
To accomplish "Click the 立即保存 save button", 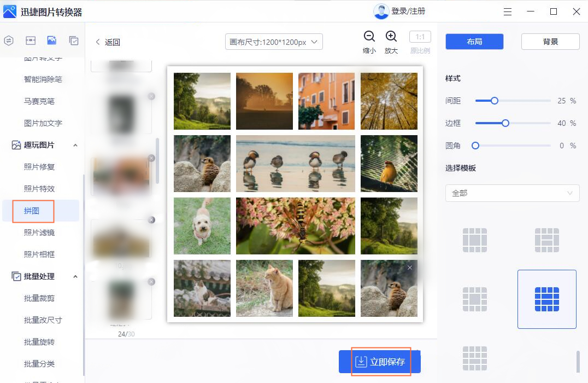I will tap(381, 361).
